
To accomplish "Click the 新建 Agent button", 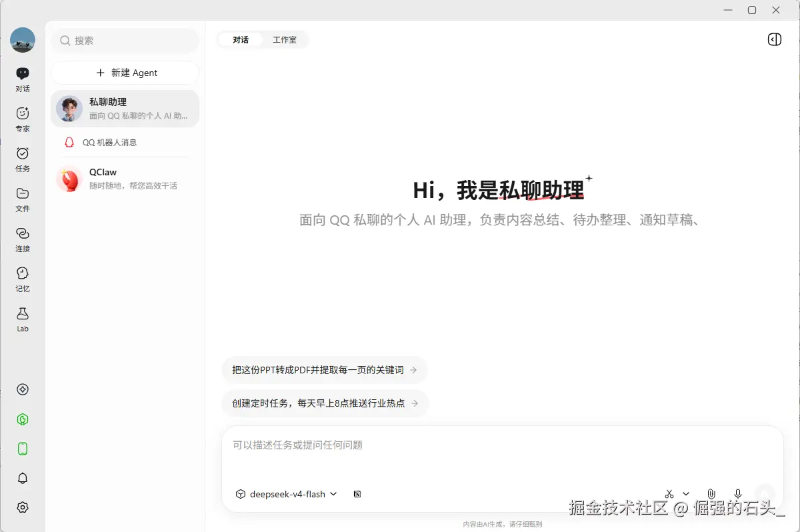I will (x=125, y=73).
